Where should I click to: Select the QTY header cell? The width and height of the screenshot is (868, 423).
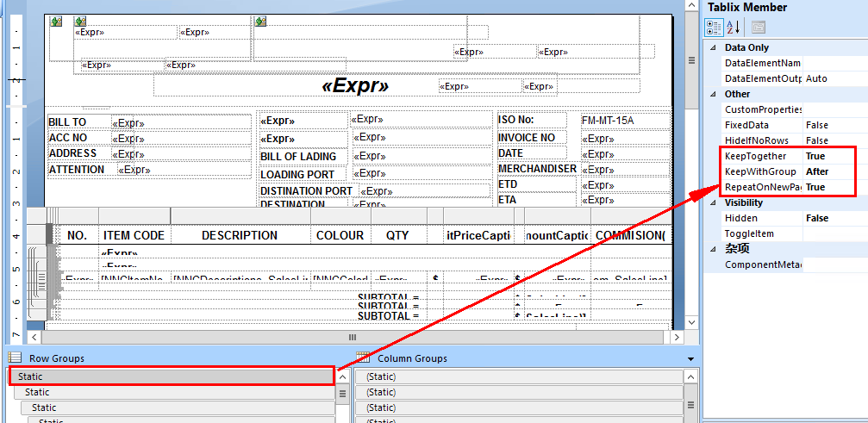[398, 235]
